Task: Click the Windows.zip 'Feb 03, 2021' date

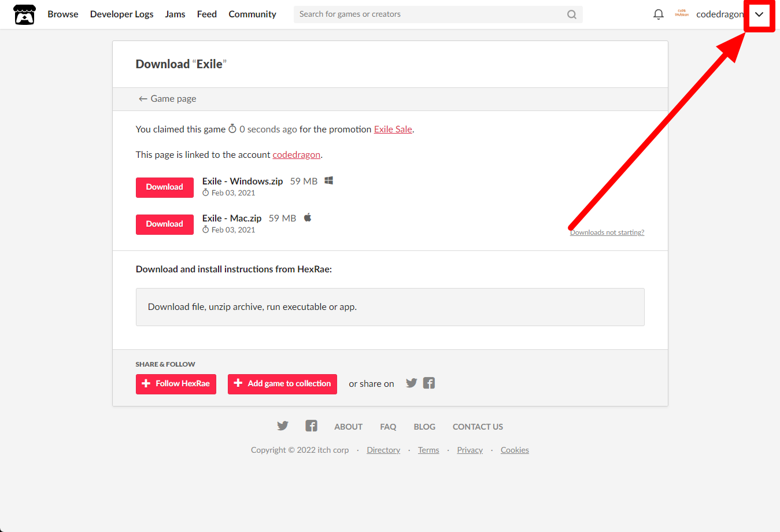Action: 233,193
